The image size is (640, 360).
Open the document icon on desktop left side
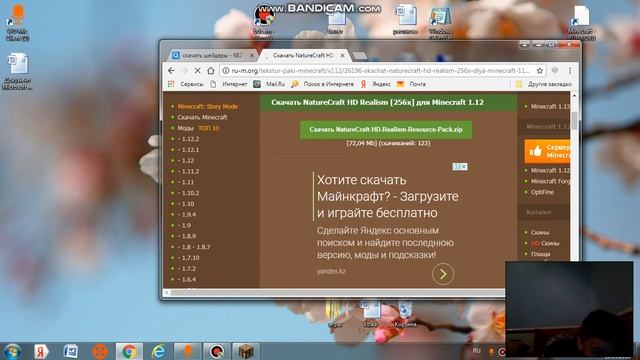tap(18, 71)
